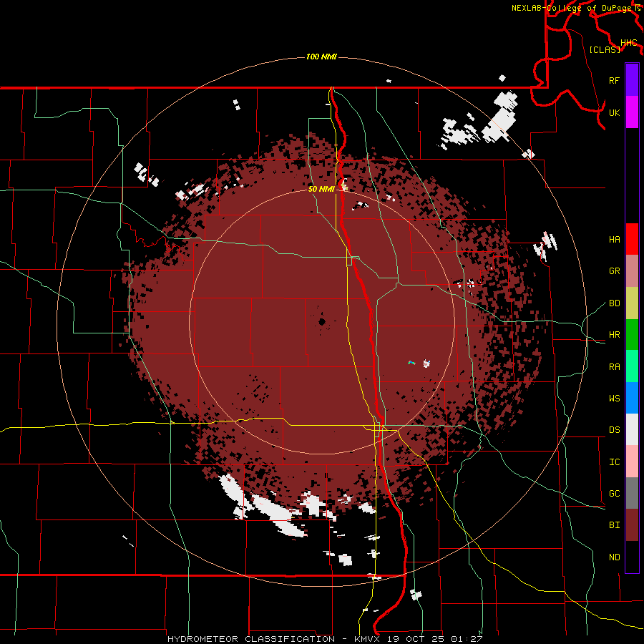Click the KMVX radar site identifier

click(x=368, y=639)
